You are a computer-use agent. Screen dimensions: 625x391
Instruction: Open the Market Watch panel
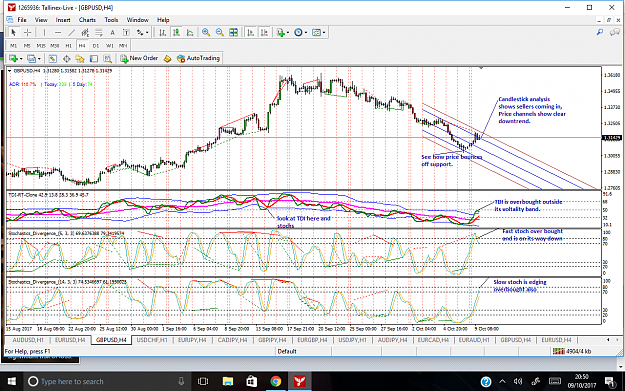tap(52, 59)
